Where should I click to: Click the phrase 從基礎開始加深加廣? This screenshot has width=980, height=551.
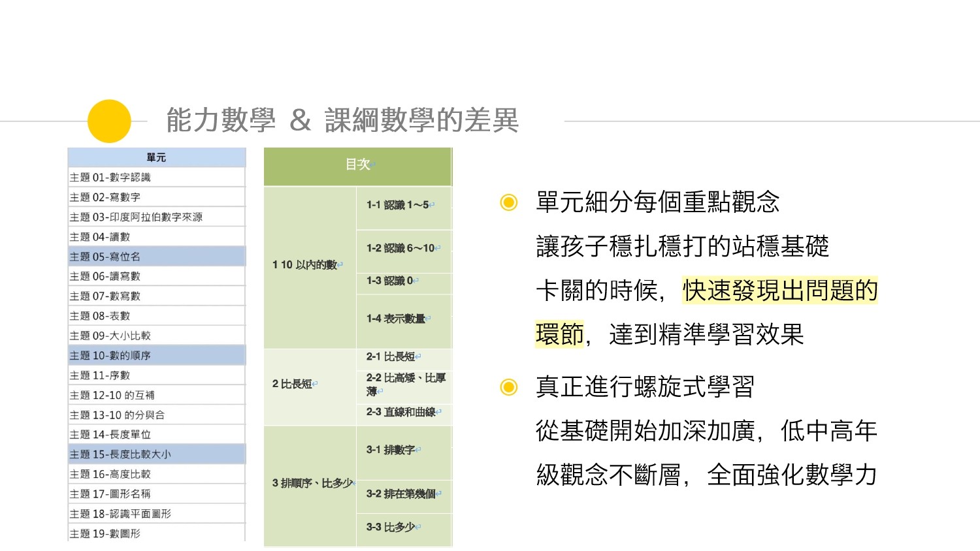tap(645, 431)
